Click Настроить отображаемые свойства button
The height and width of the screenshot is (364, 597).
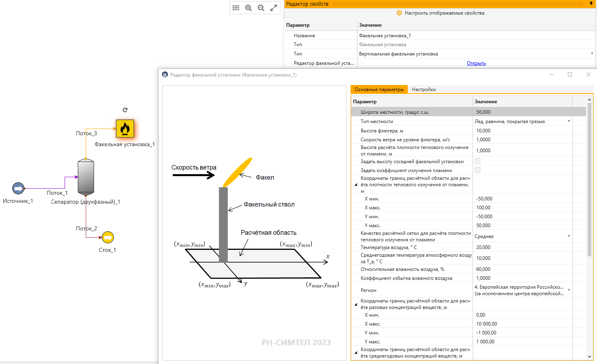click(x=440, y=13)
